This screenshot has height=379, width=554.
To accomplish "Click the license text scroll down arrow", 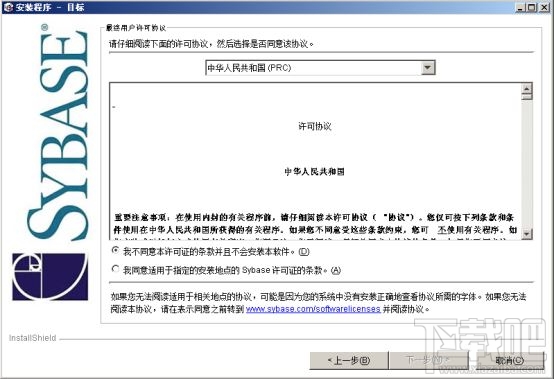I will (x=526, y=233).
